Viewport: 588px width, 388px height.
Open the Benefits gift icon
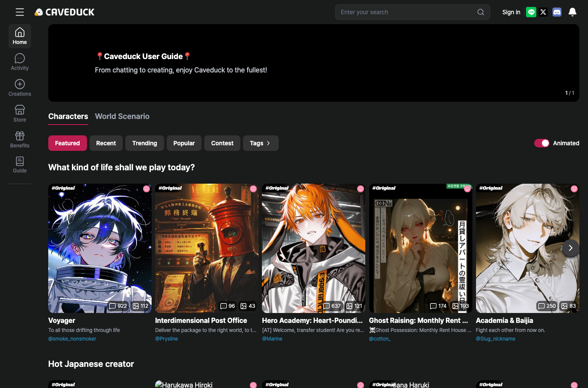tap(20, 136)
